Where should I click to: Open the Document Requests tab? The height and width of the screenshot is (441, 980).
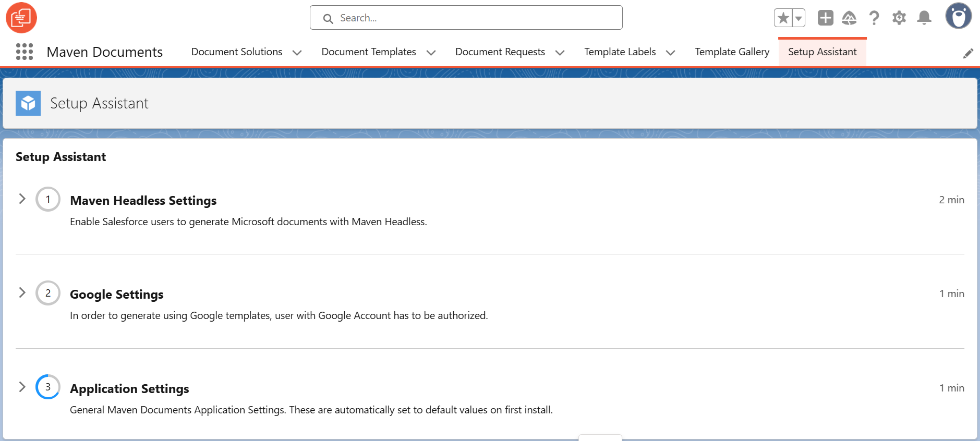[x=500, y=52]
